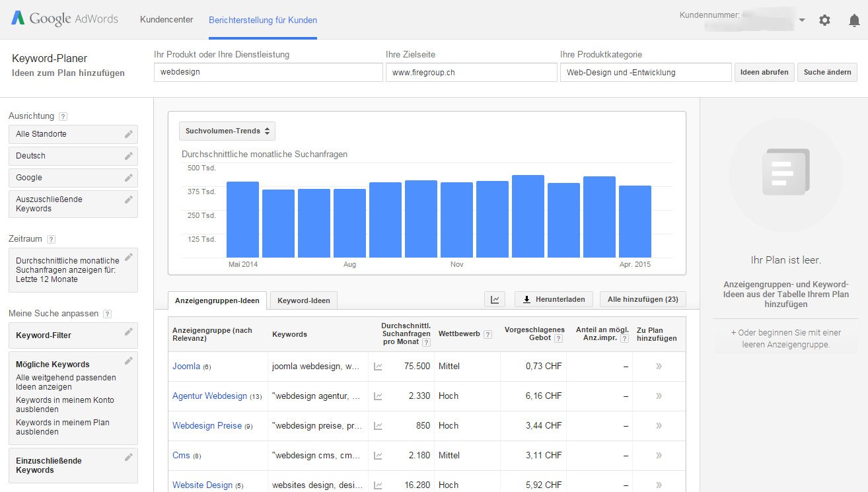Open help icon for Anteil an mögl. Anz.impr.
Viewport: 868px width, 492px height.
coord(624,338)
